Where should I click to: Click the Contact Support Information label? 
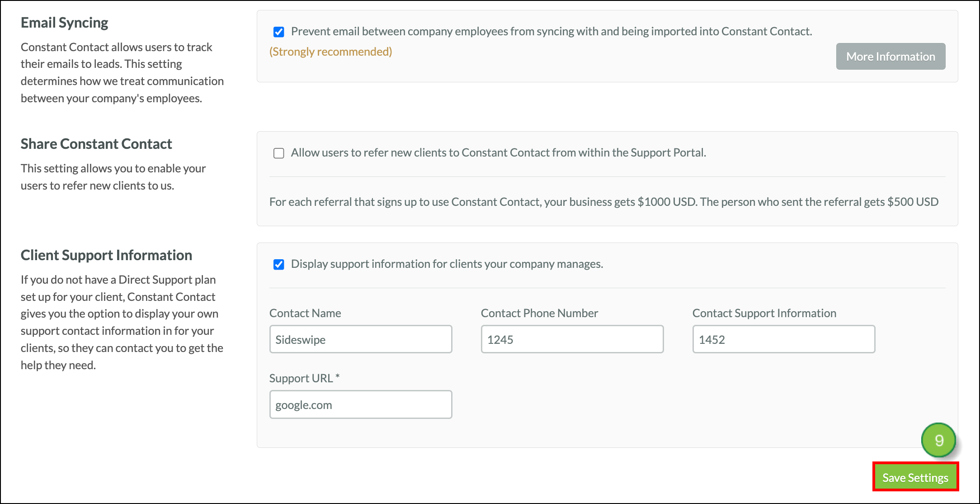point(764,313)
